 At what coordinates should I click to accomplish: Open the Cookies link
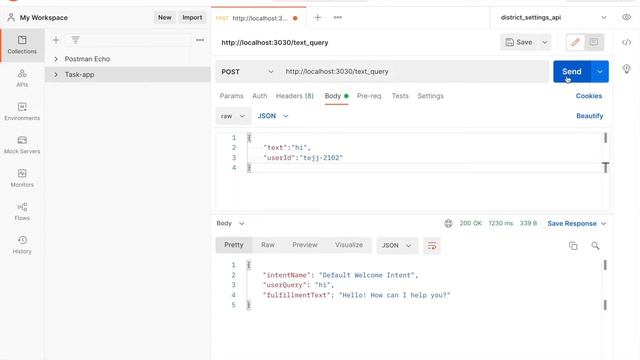click(x=589, y=96)
